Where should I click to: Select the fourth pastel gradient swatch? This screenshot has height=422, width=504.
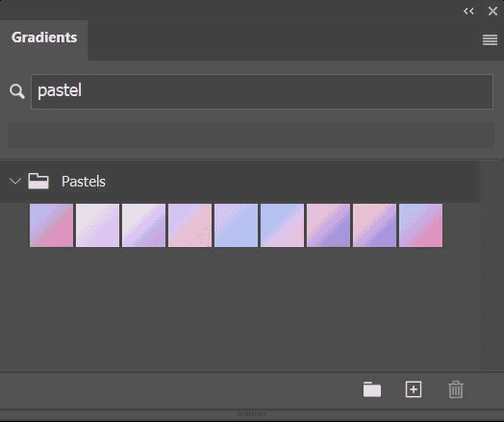click(190, 226)
